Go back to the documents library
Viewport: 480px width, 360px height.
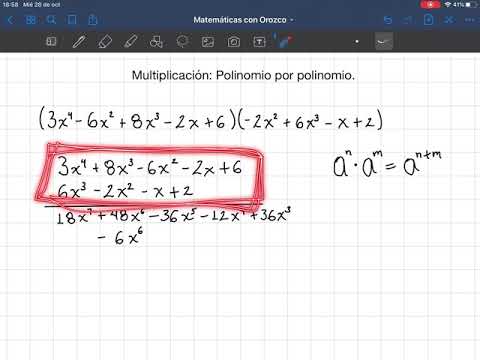[10, 20]
